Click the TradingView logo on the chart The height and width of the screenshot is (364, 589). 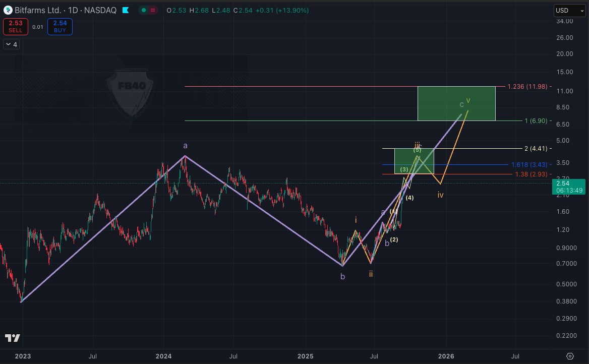[x=12, y=338]
